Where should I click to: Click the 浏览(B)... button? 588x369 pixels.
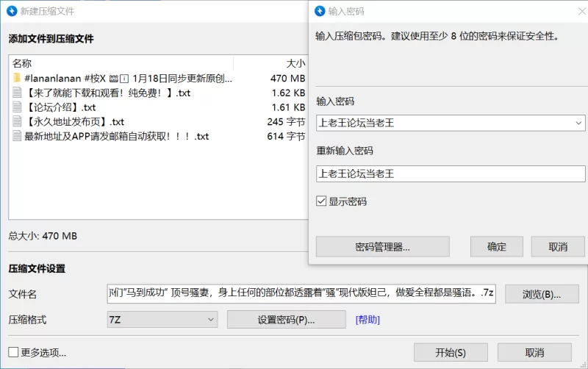542,294
